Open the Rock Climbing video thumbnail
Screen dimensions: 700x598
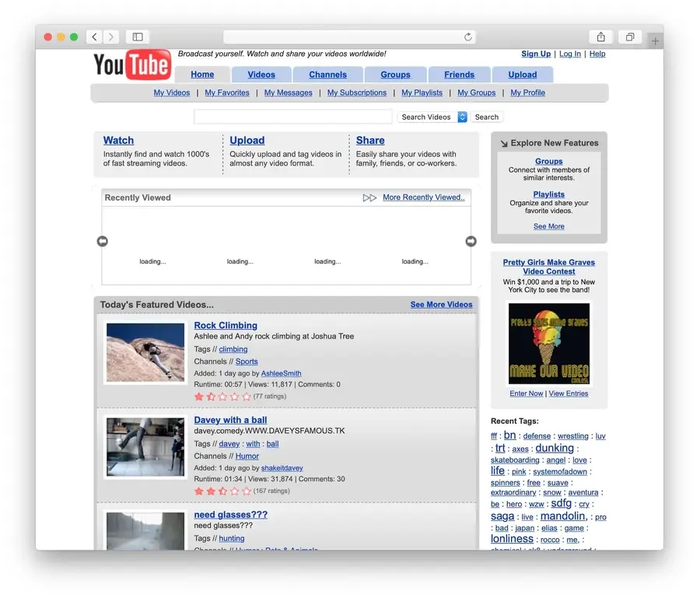pos(145,351)
